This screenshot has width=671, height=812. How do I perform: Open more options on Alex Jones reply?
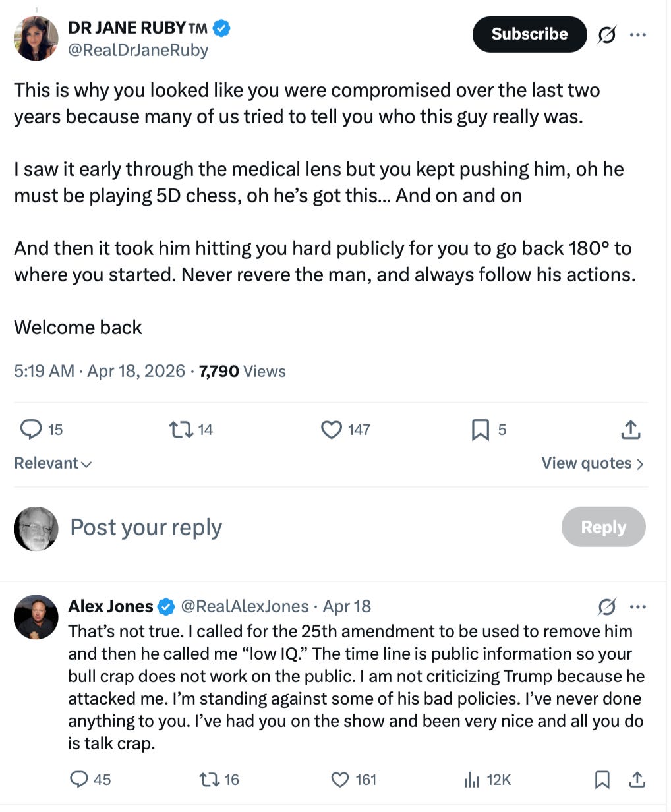tap(638, 606)
